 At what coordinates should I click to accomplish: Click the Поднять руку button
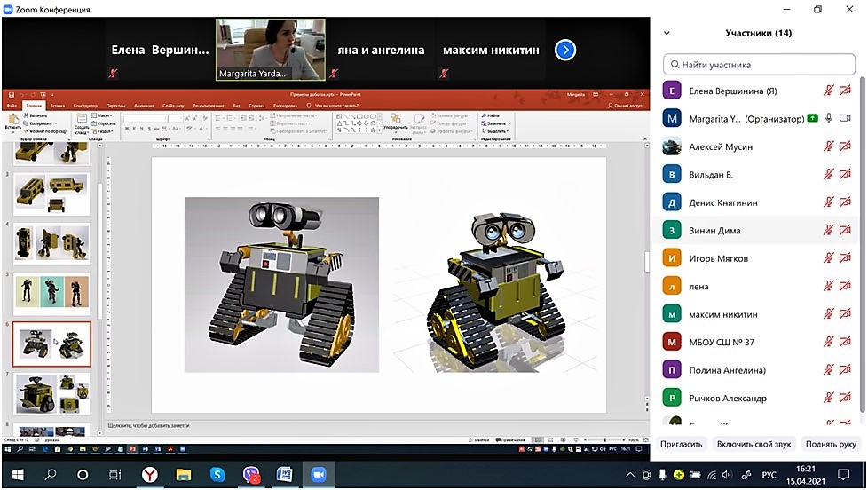coord(831,444)
